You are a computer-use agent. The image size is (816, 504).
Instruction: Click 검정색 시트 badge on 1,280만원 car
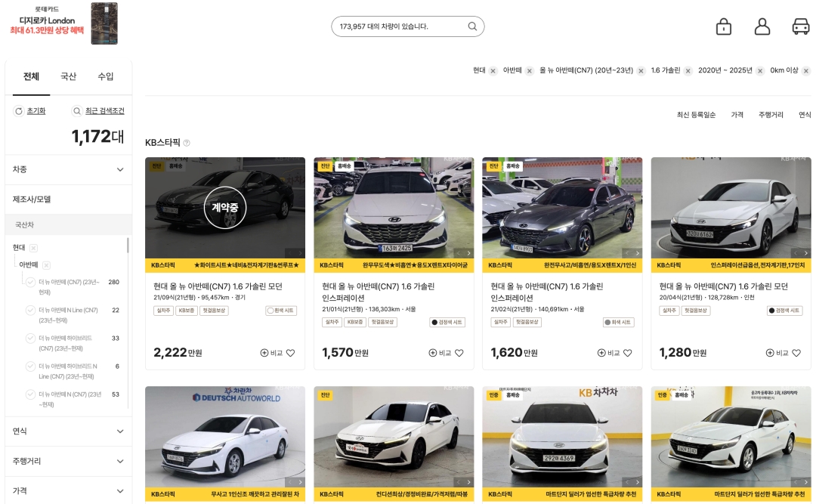(x=784, y=311)
